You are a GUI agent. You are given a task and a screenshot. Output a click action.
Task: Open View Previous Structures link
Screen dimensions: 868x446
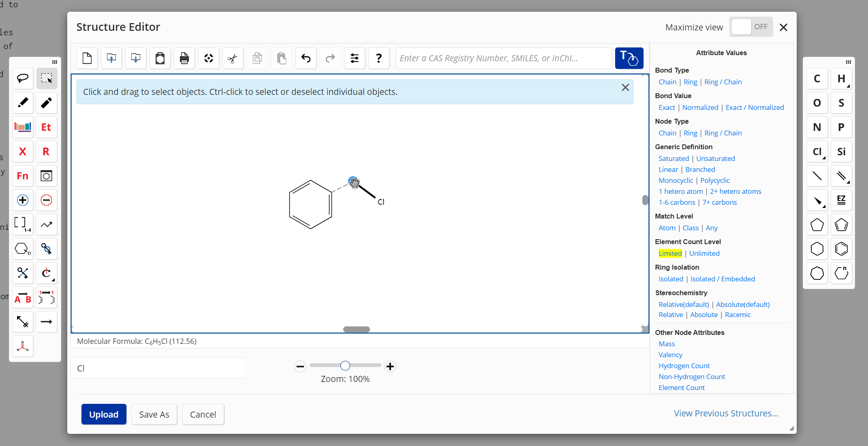click(x=726, y=413)
